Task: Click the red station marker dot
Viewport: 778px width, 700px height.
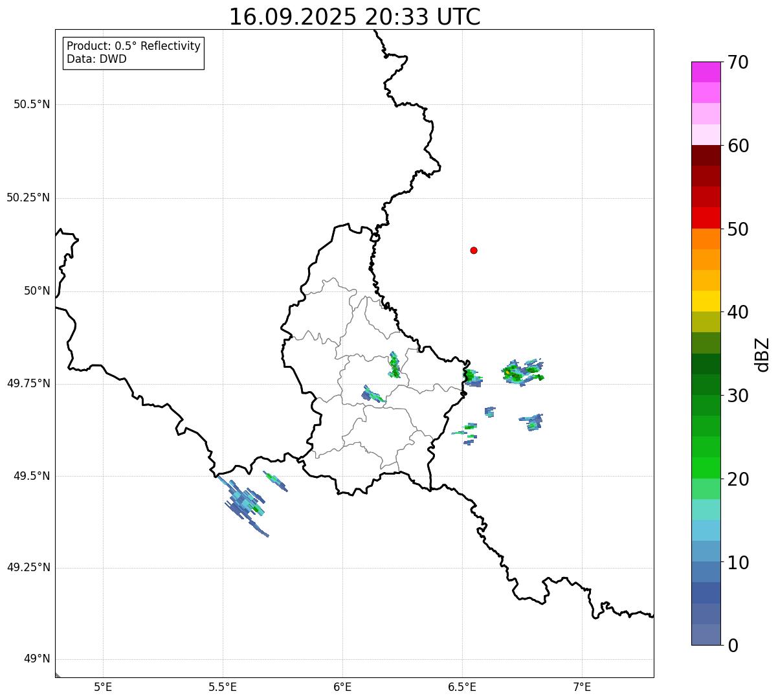Action: coord(474,250)
